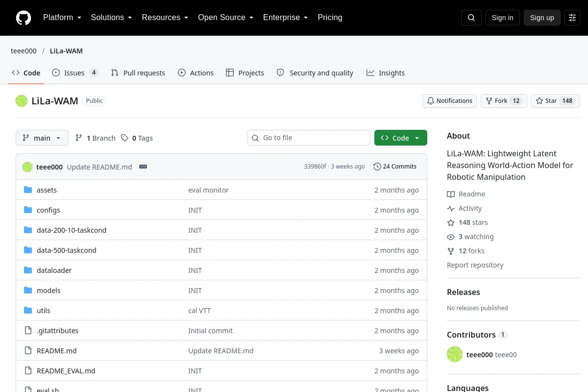588x392 pixels.
Task: Click the configs folder icon
Action: point(28,210)
